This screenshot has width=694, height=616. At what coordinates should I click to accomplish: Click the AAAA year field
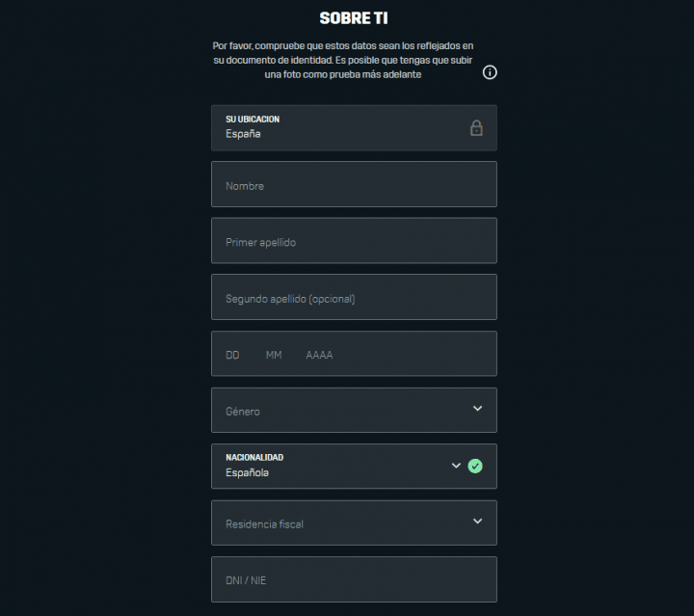point(319,355)
